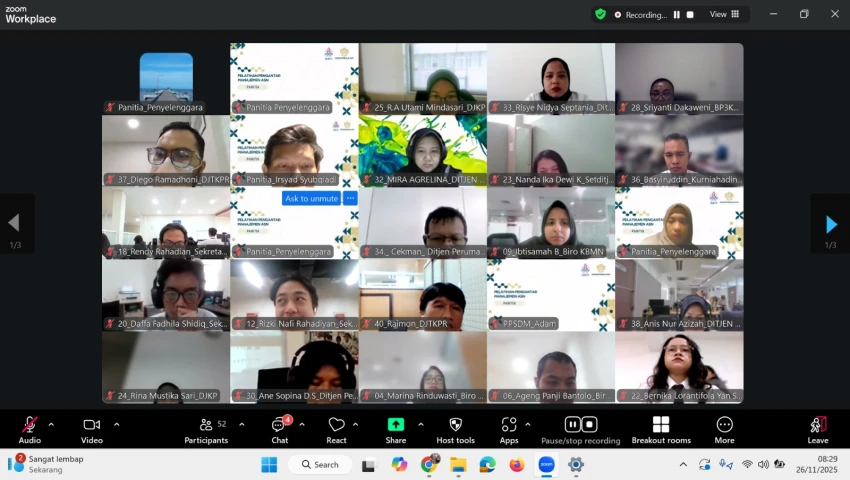Open Host tools shield
The image size is (850, 480).
[x=455, y=430]
